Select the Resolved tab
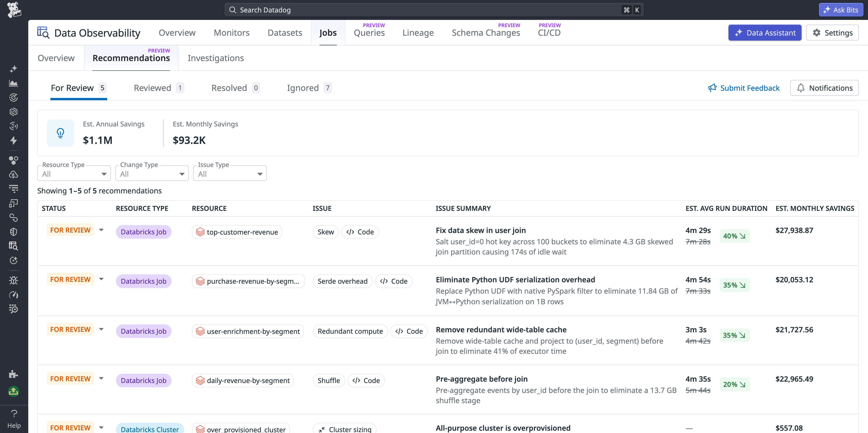The width and height of the screenshot is (868, 433). tap(236, 88)
